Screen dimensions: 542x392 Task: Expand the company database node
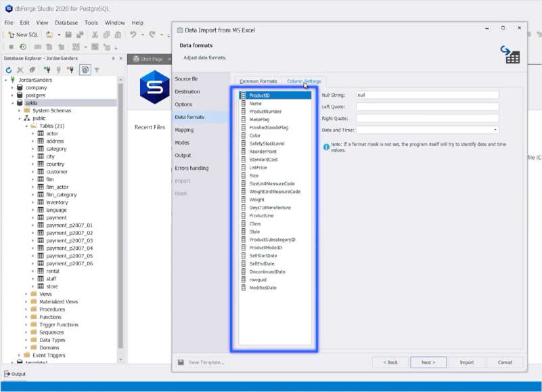click(12, 87)
